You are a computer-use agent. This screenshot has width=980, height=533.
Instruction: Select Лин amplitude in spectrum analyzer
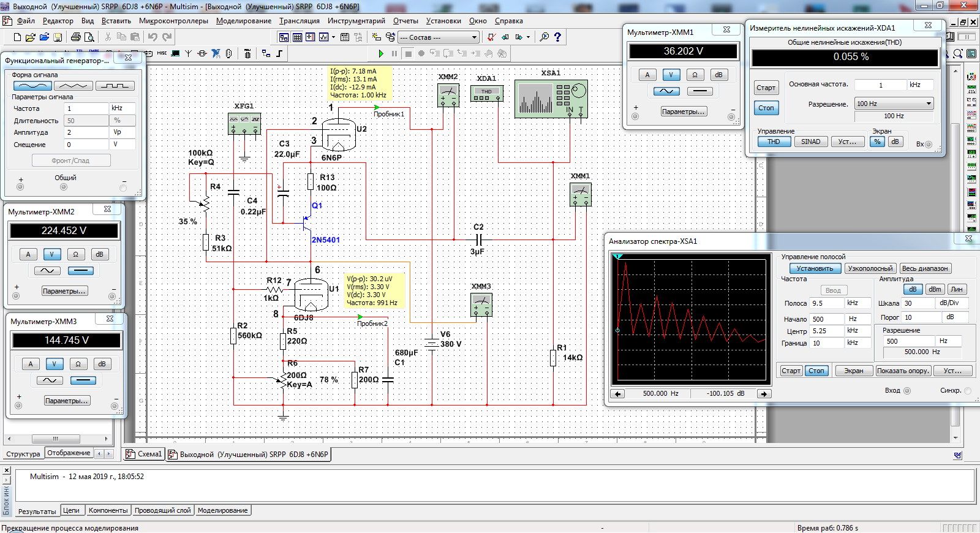957,289
